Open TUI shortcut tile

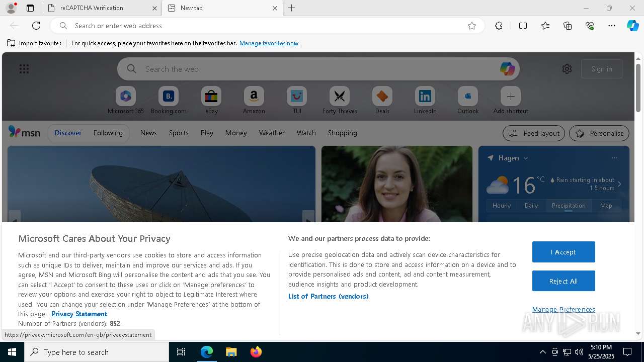click(x=297, y=101)
